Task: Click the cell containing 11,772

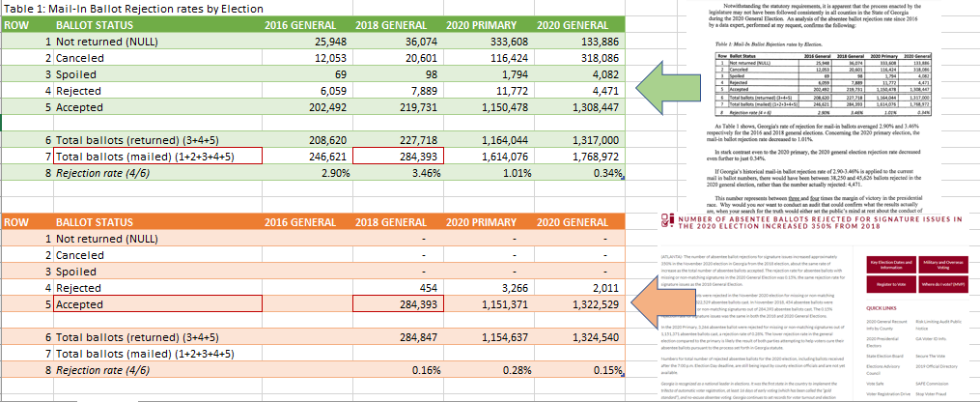Action: coord(490,91)
